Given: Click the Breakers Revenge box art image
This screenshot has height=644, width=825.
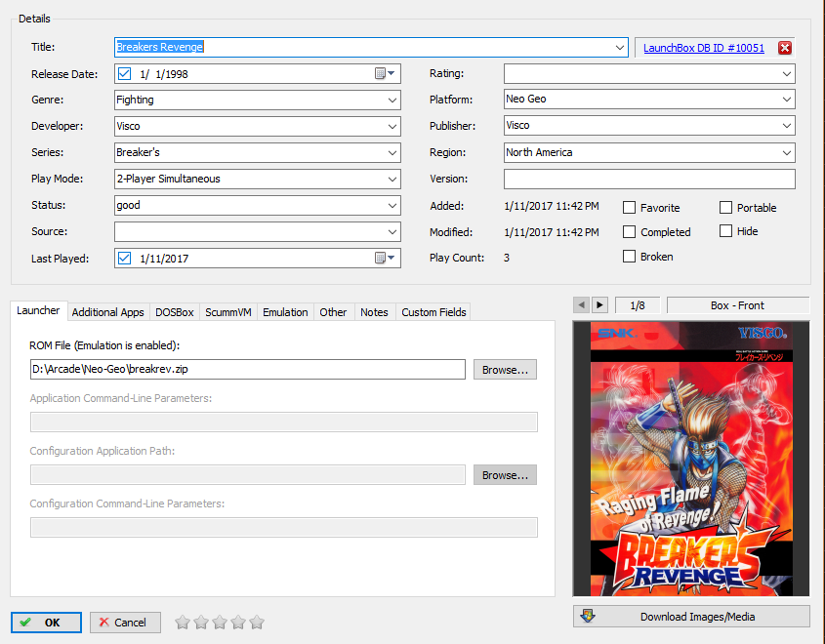Looking at the screenshot, I should (x=691, y=459).
